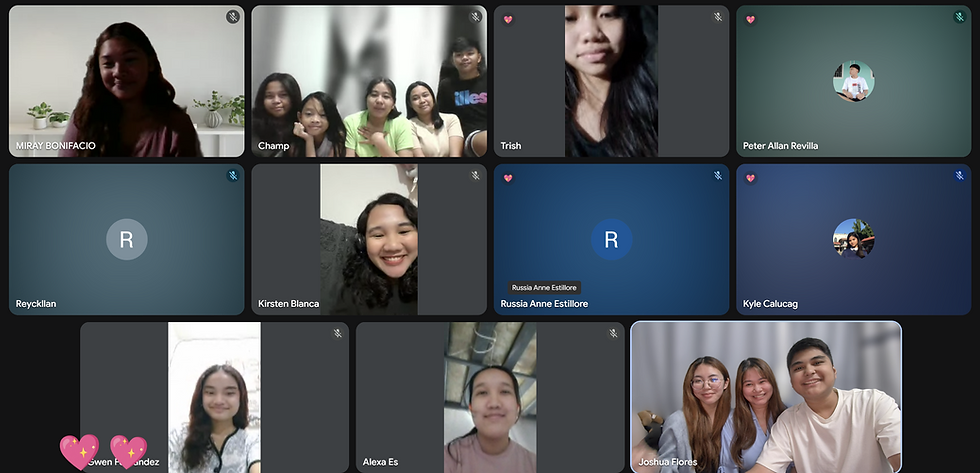Click the Kirsten Blanca name label

[x=289, y=304]
